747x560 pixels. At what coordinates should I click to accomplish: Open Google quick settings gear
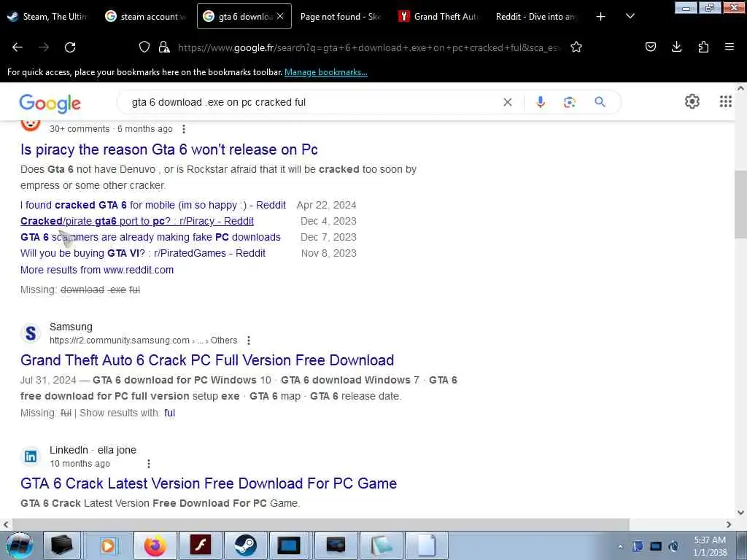click(692, 101)
